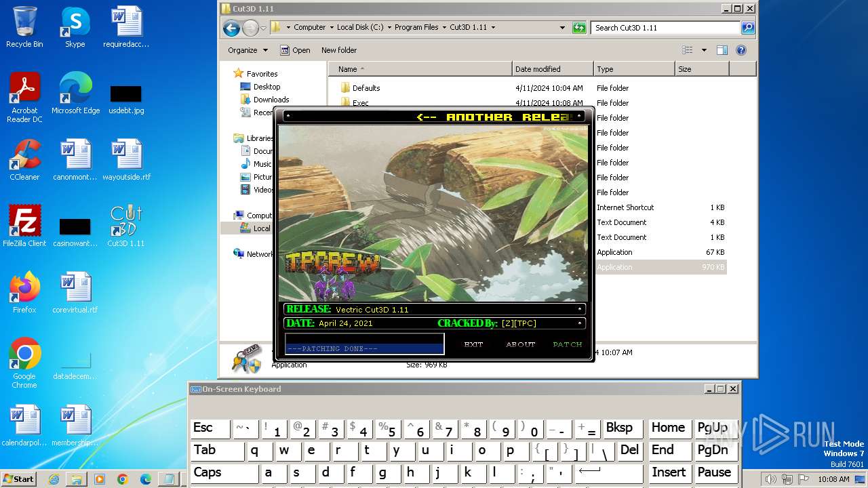Select Downloads in the navigation pane

pyautogui.click(x=271, y=100)
